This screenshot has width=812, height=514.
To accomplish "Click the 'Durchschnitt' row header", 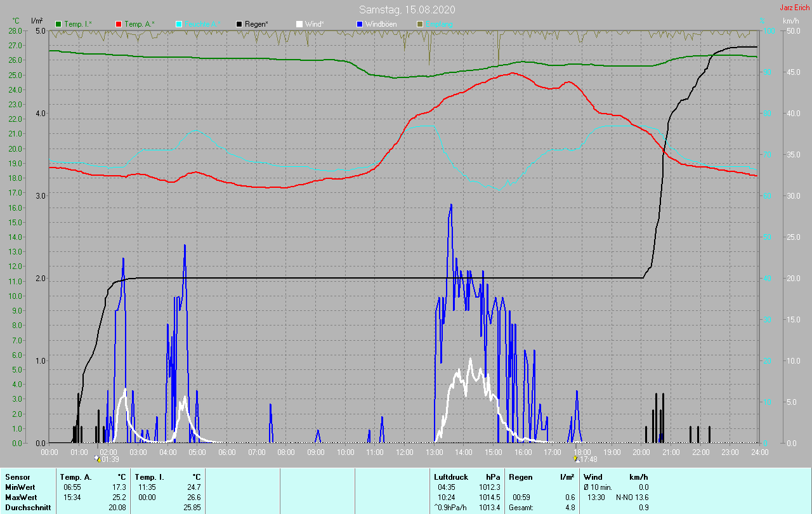I will pyautogui.click(x=27, y=508).
